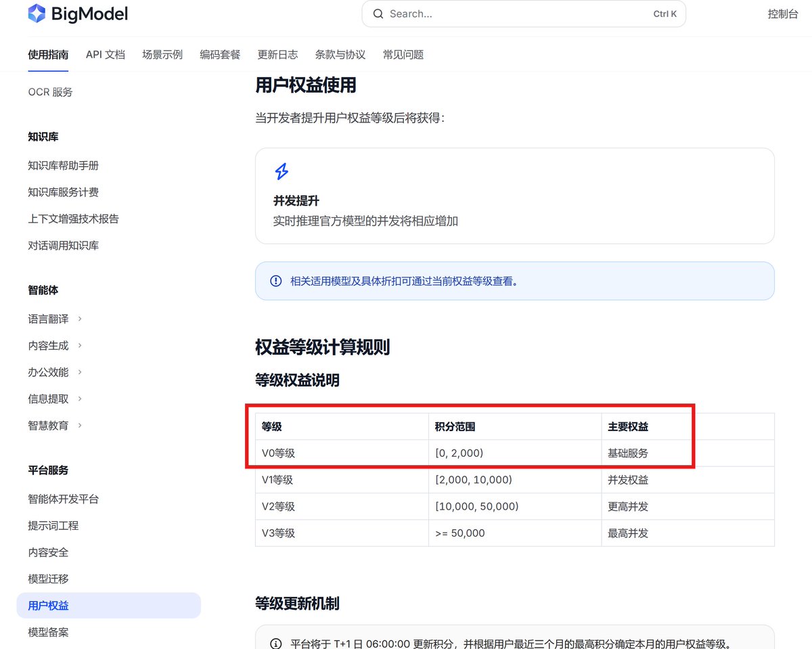The width and height of the screenshot is (812, 649).
Task: Open 知识库帮助手册 from the sidebar
Action: click(63, 164)
